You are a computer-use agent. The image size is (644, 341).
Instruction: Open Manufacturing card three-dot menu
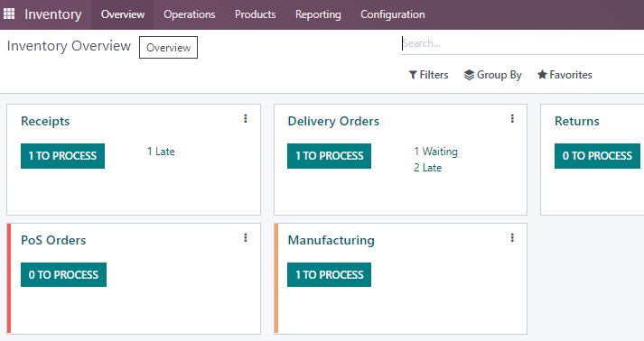[x=512, y=237]
